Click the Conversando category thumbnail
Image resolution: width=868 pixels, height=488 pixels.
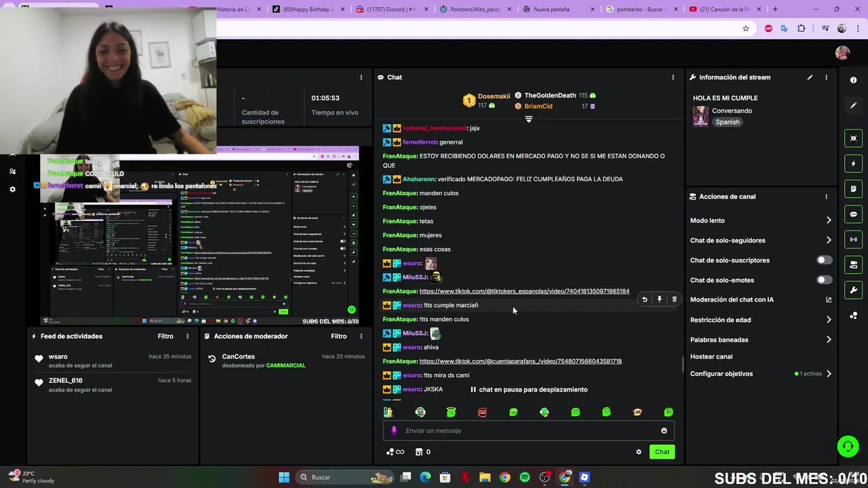[701, 117]
